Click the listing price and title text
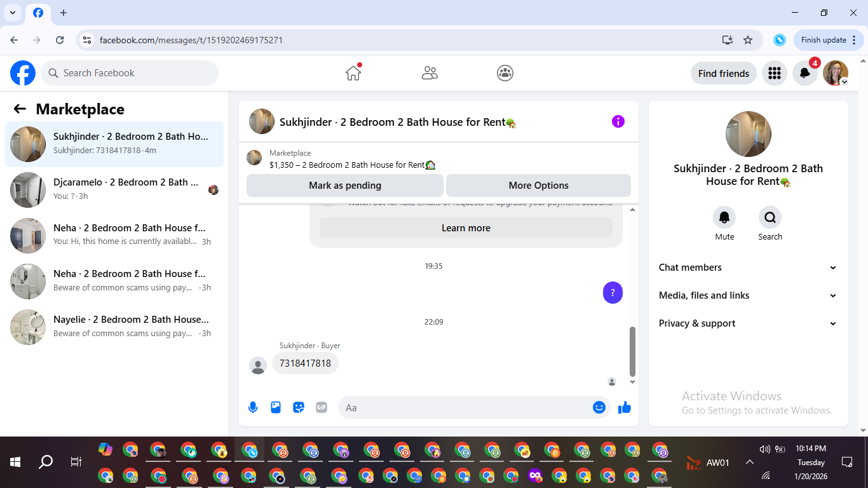The height and width of the screenshot is (488, 868). click(353, 165)
